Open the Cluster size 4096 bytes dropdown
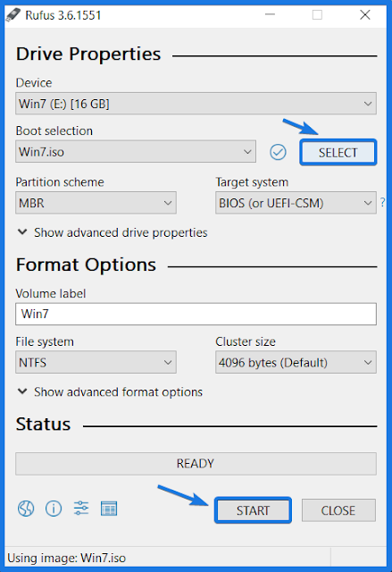The width and height of the screenshot is (392, 572). point(296,362)
